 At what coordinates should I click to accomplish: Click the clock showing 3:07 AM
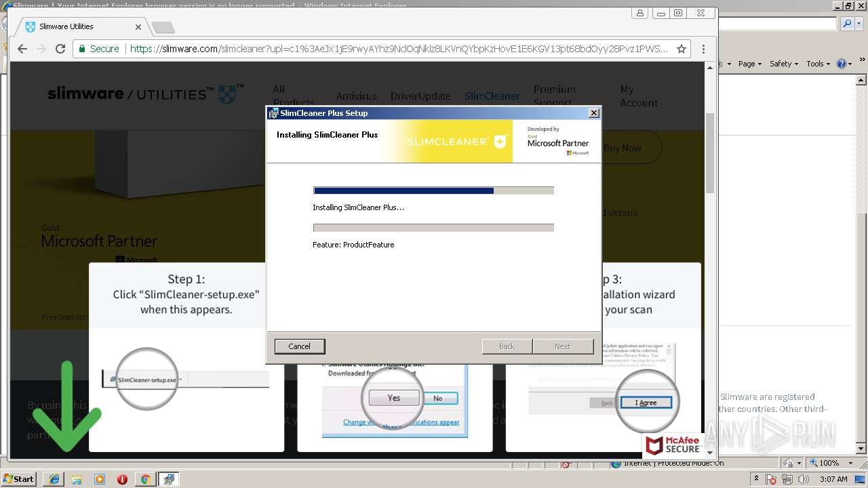click(x=833, y=479)
